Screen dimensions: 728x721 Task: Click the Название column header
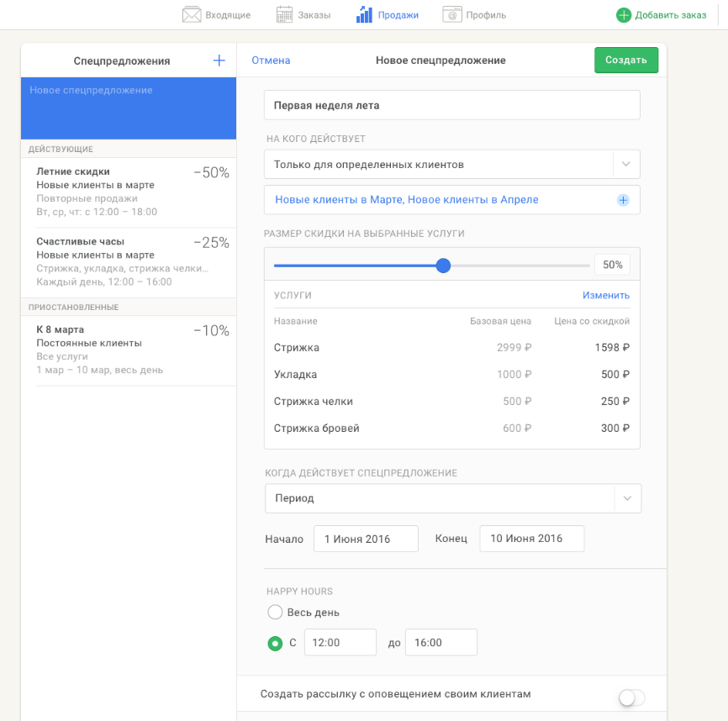pos(295,321)
